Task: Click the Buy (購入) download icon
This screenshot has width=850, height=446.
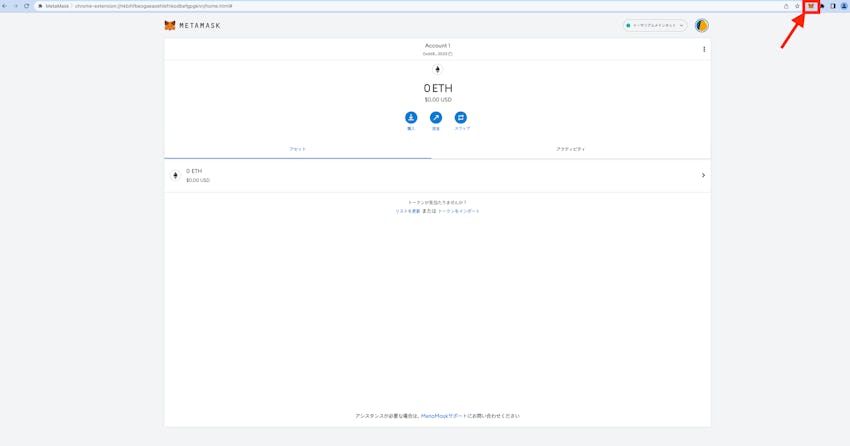Action: click(x=411, y=118)
